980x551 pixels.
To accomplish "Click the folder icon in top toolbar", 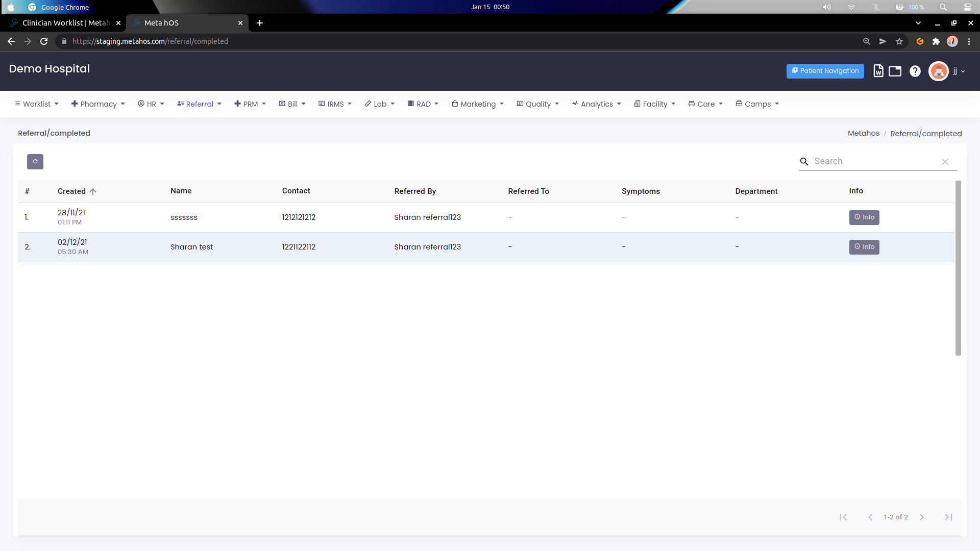I will (x=895, y=70).
